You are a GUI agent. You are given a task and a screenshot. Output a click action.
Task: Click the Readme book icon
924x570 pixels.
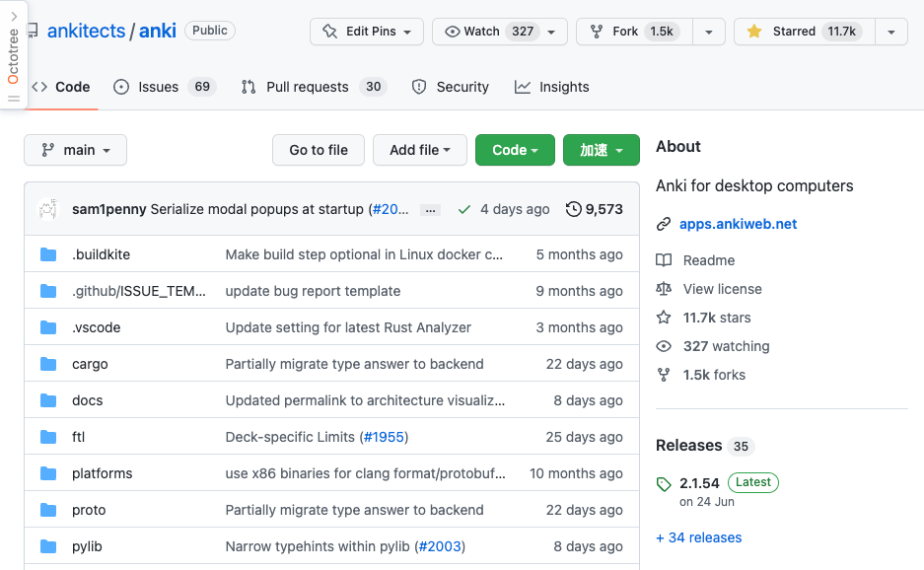tap(664, 260)
